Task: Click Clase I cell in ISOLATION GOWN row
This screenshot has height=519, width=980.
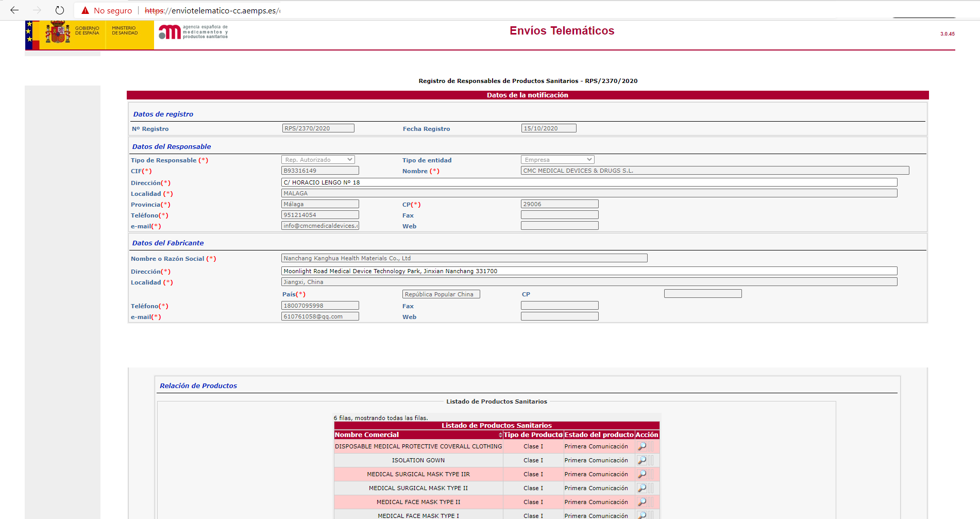Action: 533,460
